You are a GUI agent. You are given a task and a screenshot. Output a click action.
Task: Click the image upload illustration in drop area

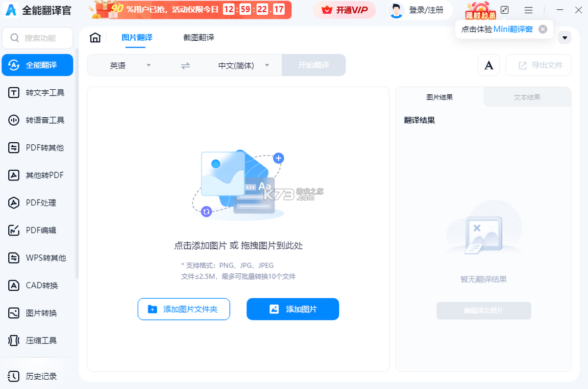tap(238, 184)
